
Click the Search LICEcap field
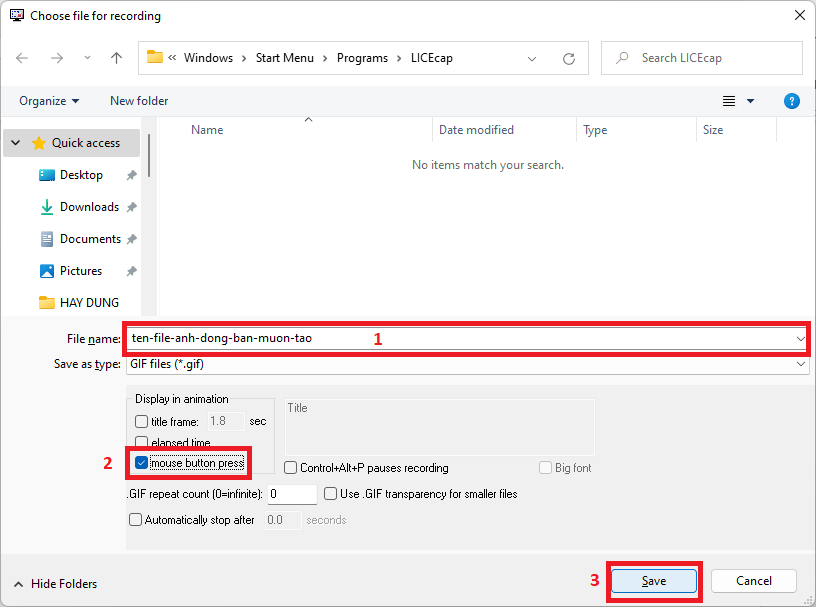(x=710, y=58)
